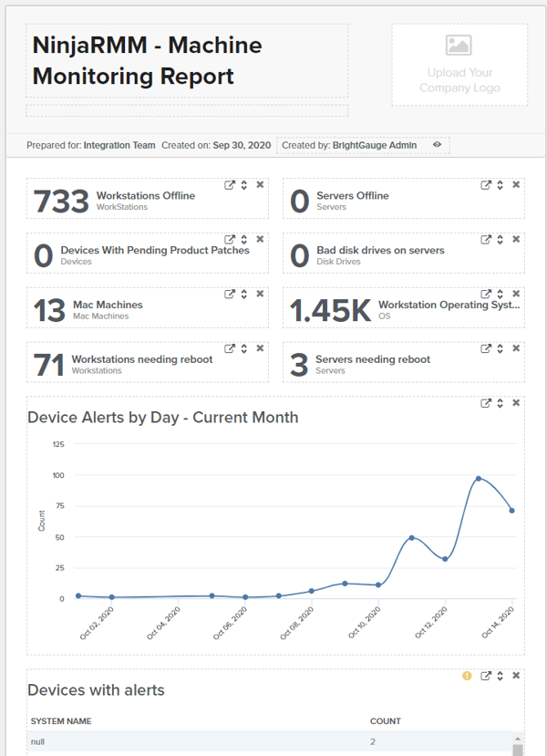Image resolution: width=547 pixels, height=756 pixels.
Task: Move Workstations needing reboot gauge
Action: [x=244, y=348]
